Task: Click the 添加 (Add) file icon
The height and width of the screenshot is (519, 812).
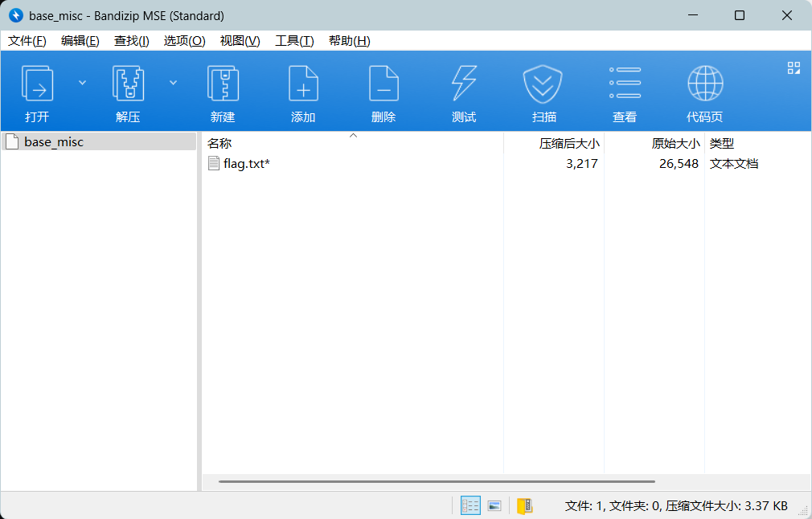Action: pyautogui.click(x=303, y=84)
